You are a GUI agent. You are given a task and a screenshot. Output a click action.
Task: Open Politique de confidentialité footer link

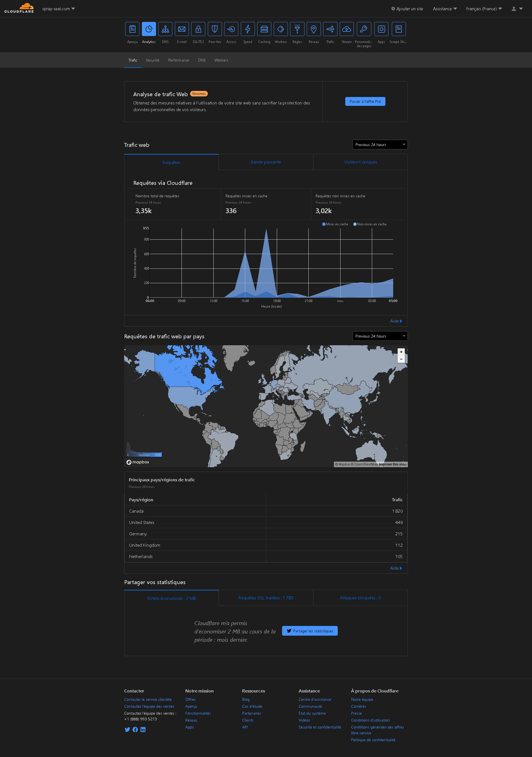click(x=373, y=740)
